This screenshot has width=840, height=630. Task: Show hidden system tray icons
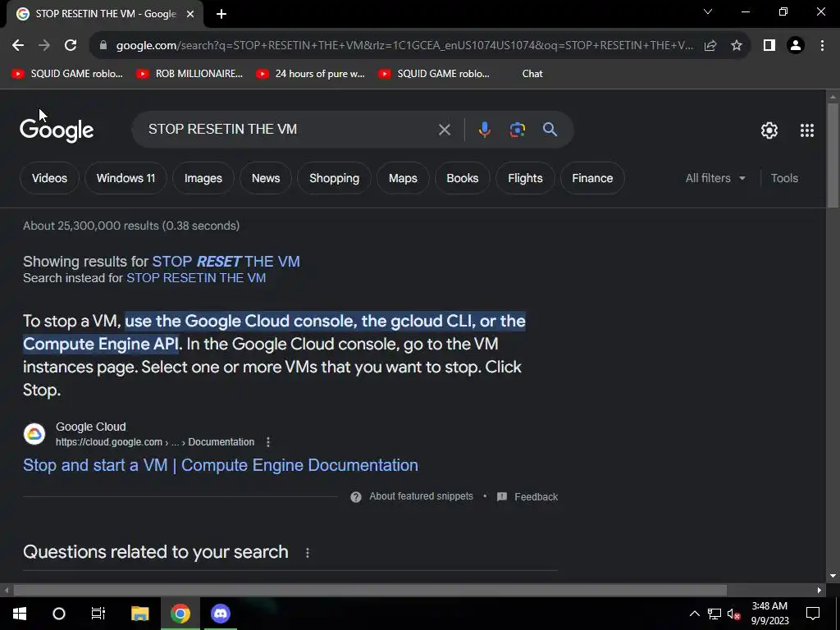694,614
